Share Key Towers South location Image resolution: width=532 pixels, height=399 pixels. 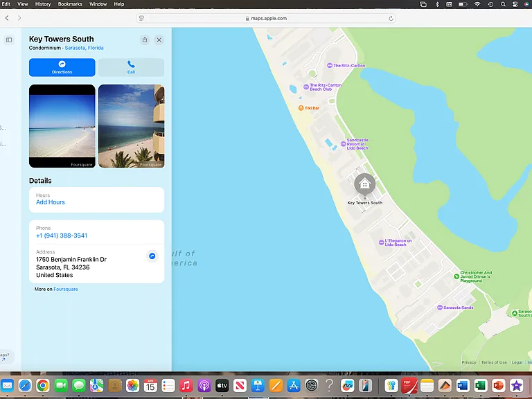145,39
